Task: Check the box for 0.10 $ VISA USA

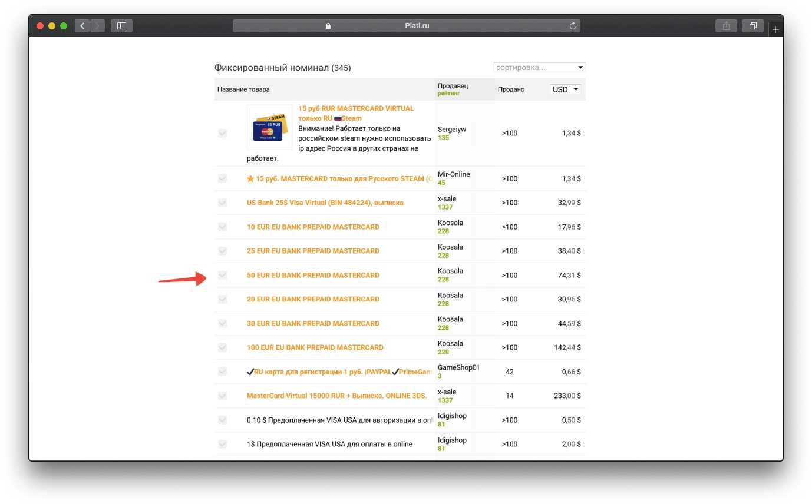Action: pyautogui.click(x=222, y=420)
